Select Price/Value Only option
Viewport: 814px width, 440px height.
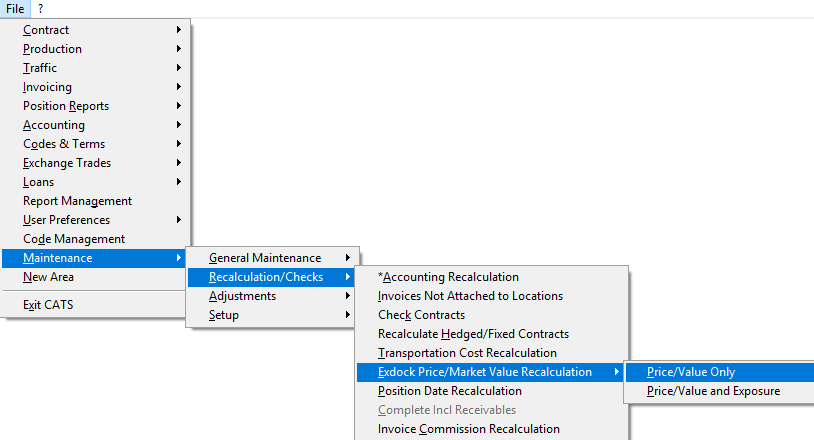(x=720, y=372)
